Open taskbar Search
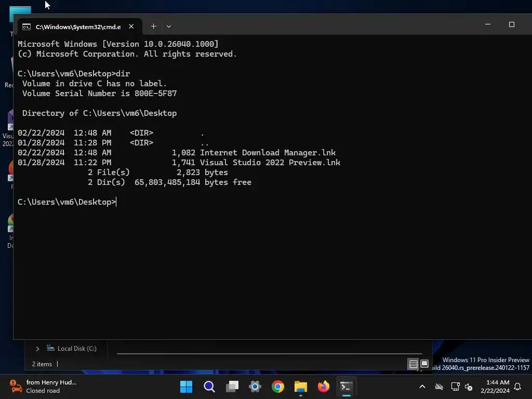The width and height of the screenshot is (532, 399). point(209,387)
